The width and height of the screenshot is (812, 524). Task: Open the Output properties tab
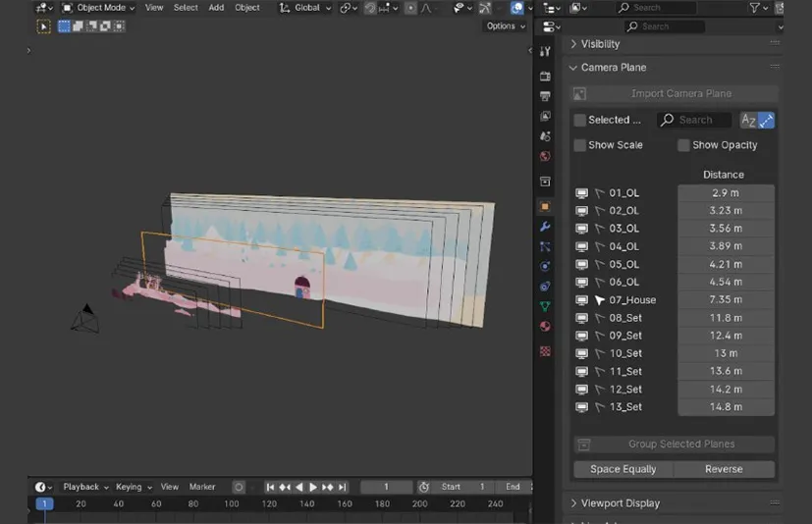point(545,96)
